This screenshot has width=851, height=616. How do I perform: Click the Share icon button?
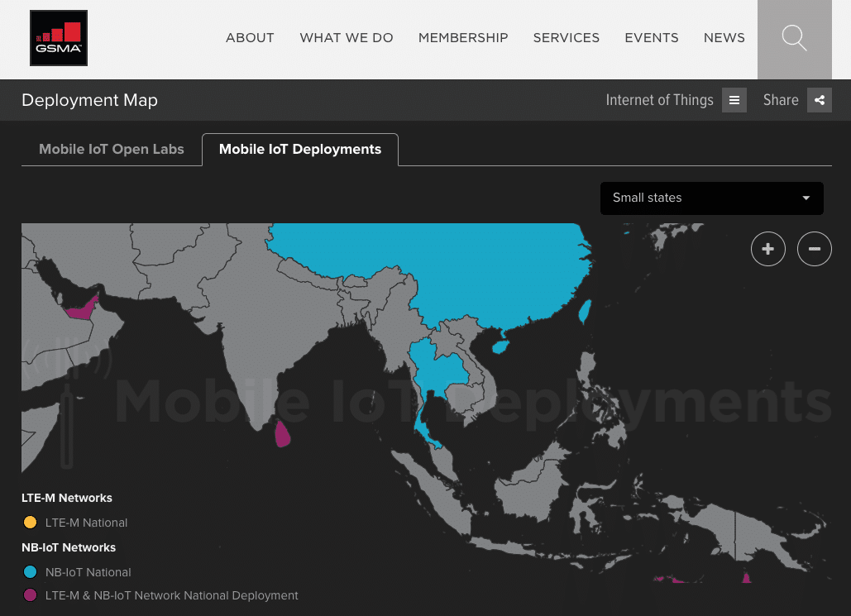819,100
